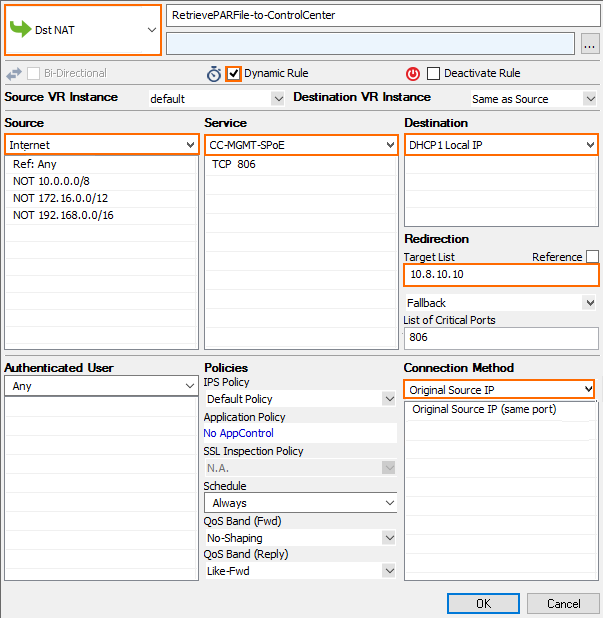Expand the Service CC-MGMT-SPoE dropdown

click(302, 145)
